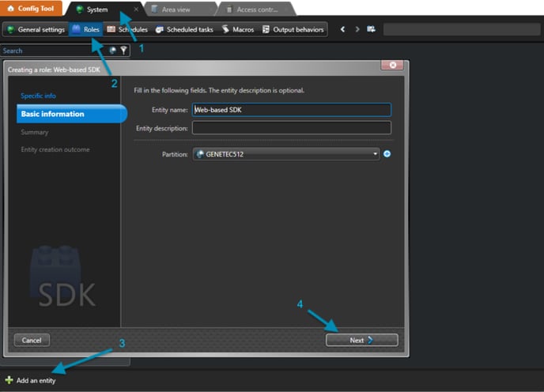Click the blue plus icon beside Partition

[x=387, y=153]
